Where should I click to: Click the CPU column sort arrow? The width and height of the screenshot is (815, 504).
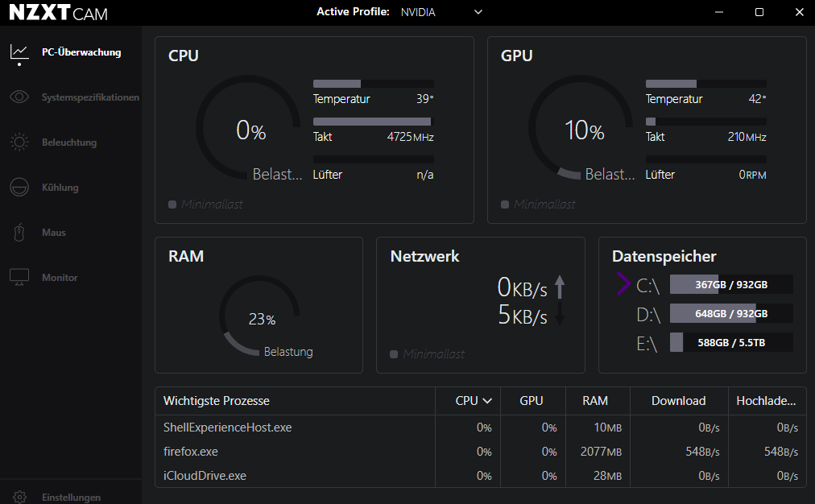486,401
